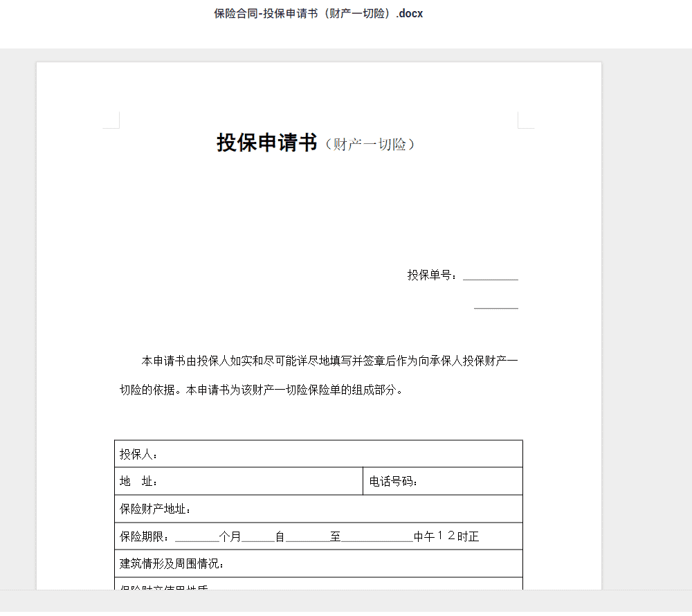Click the subtitle （财产一切险） beside the heading
Image resolution: width=692 pixels, height=616 pixels.
pos(370,144)
